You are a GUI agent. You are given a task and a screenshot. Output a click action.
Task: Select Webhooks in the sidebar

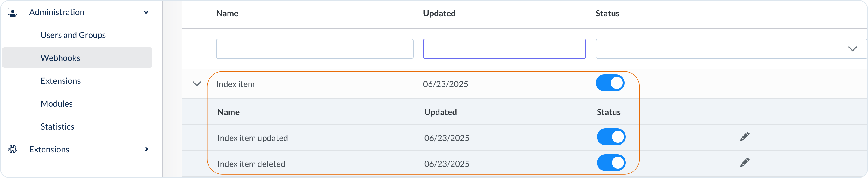click(60, 58)
